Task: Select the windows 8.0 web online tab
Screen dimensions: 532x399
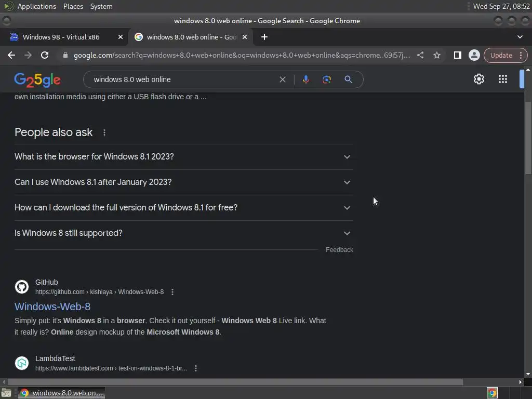Action: [x=191, y=37]
